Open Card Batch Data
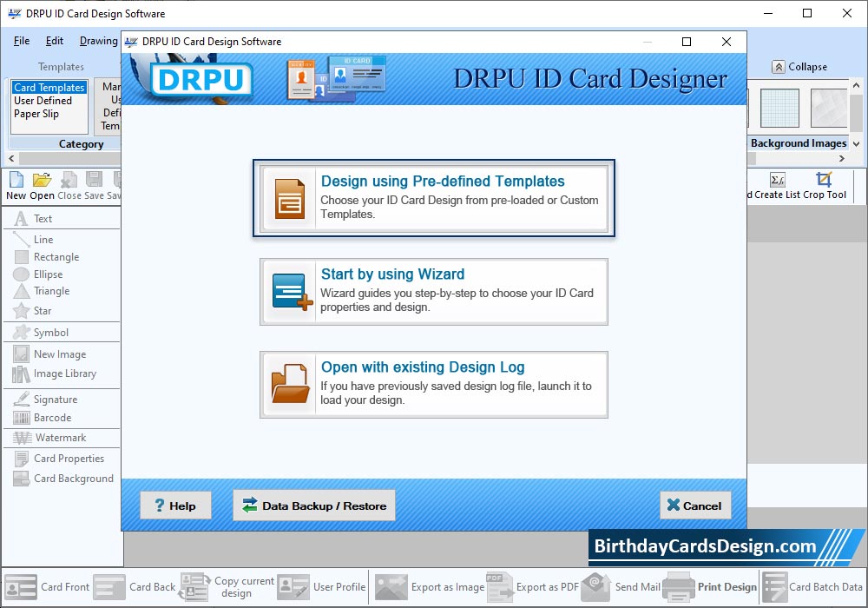 pos(812,587)
